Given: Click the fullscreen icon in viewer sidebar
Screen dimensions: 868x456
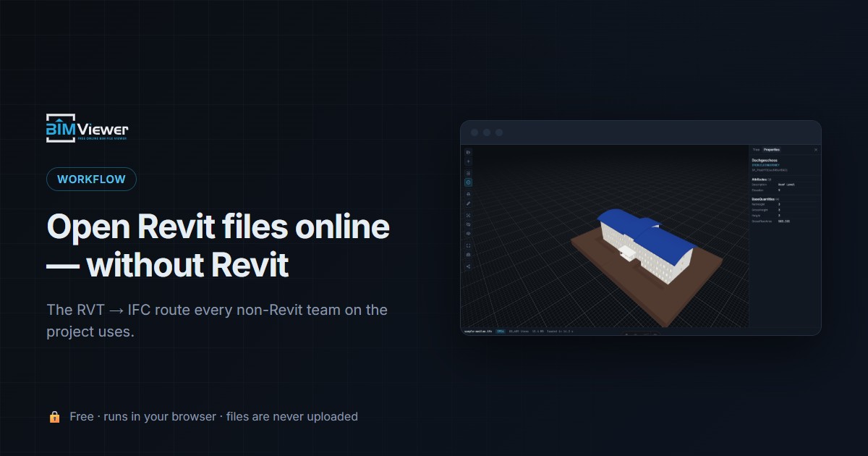Looking at the screenshot, I should [x=468, y=245].
